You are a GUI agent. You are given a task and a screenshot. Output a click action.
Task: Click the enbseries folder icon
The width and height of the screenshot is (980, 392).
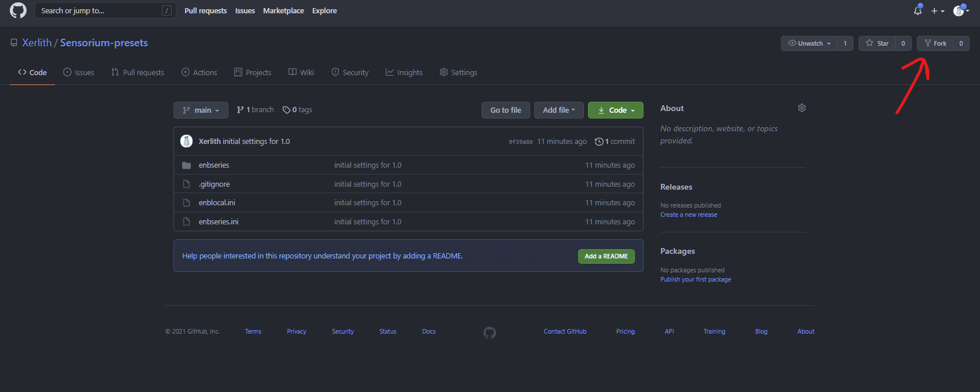point(186,165)
